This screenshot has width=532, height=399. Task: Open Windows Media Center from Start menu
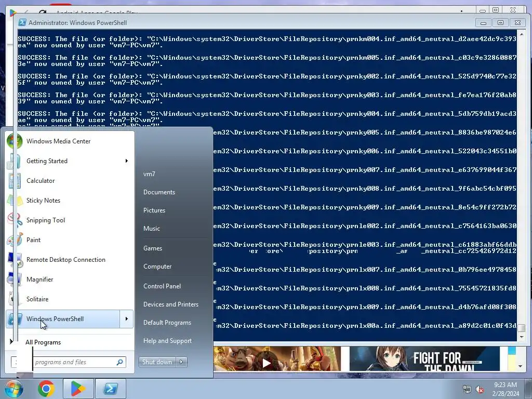click(70, 141)
